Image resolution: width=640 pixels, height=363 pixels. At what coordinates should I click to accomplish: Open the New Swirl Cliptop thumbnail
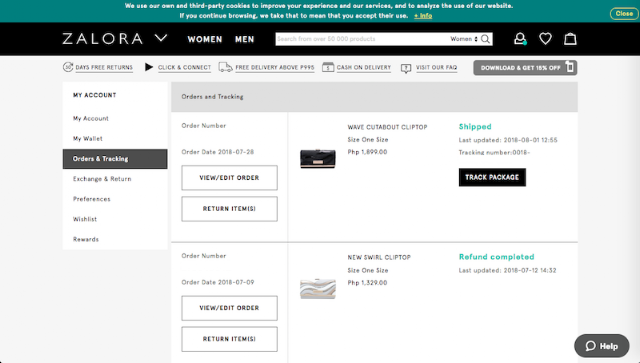click(x=318, y=289)
